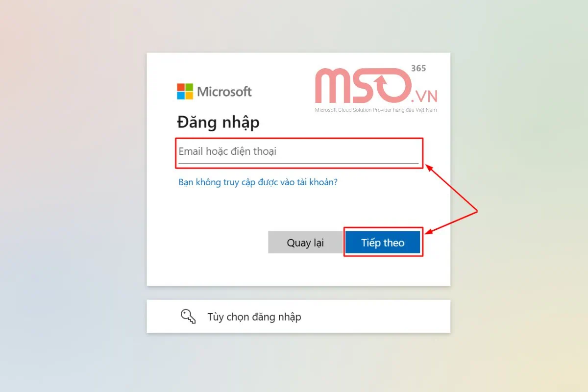Open the Bạn không truy cập được link
The width and height of the screenshot is (588, 392).
coord(258,182)
